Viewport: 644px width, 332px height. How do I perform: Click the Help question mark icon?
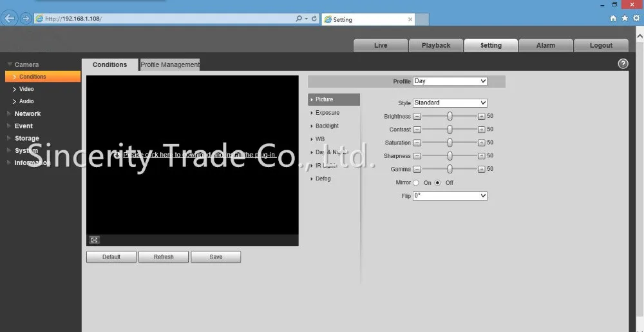(623, 64)
